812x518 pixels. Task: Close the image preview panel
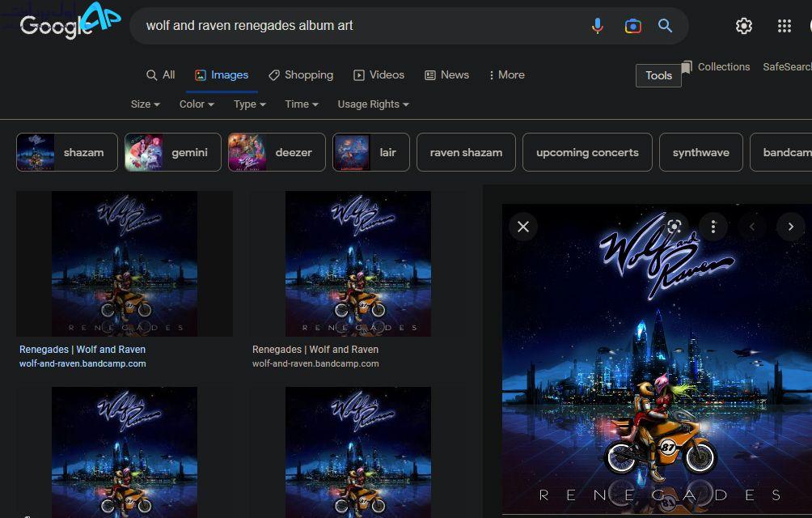pyautogui.click(x=523, y=227)
